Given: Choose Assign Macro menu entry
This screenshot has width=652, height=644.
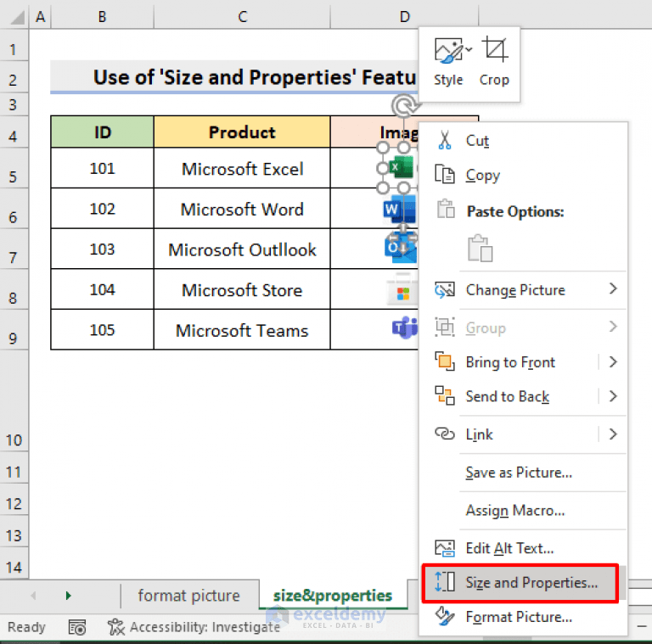Looking at the screenshot, I should tap(523, 510).
